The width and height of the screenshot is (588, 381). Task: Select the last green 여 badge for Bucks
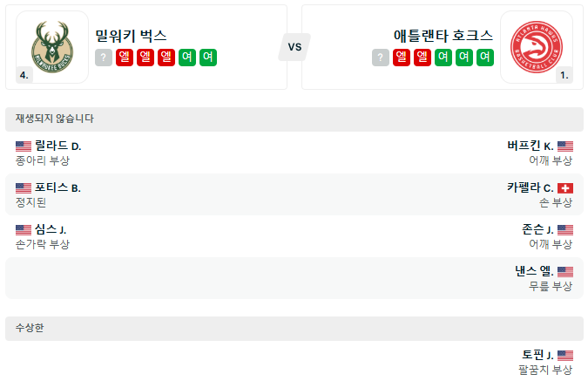pyautogui.click(x=208, y=58)
